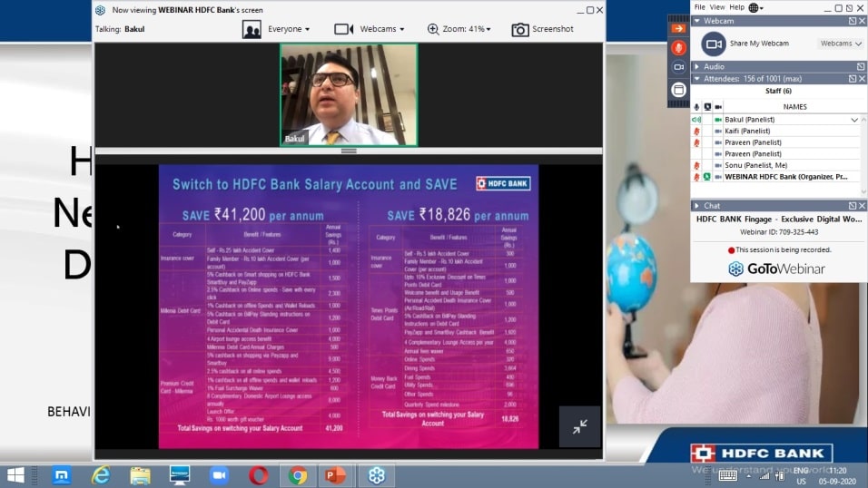This screenshot has width=868, height=488.
Task: Expand the Audio pane
Action: click(696, 66)
